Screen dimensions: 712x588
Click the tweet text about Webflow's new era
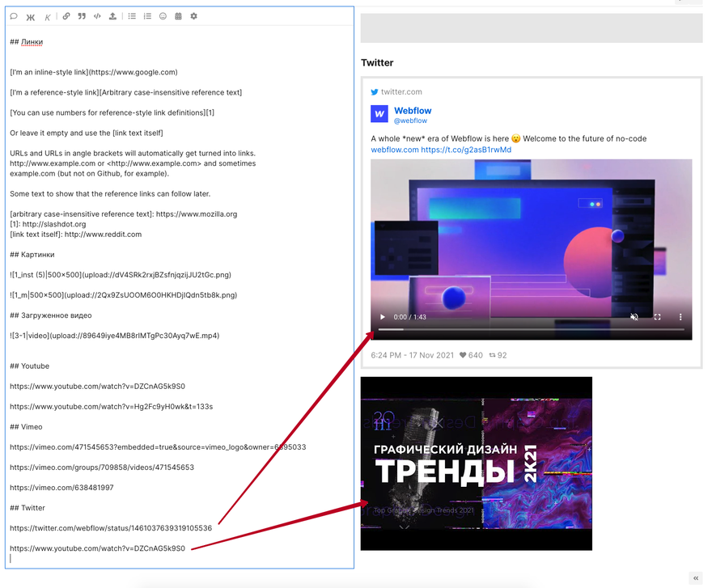pyautogui.click(x=509, y=138)
